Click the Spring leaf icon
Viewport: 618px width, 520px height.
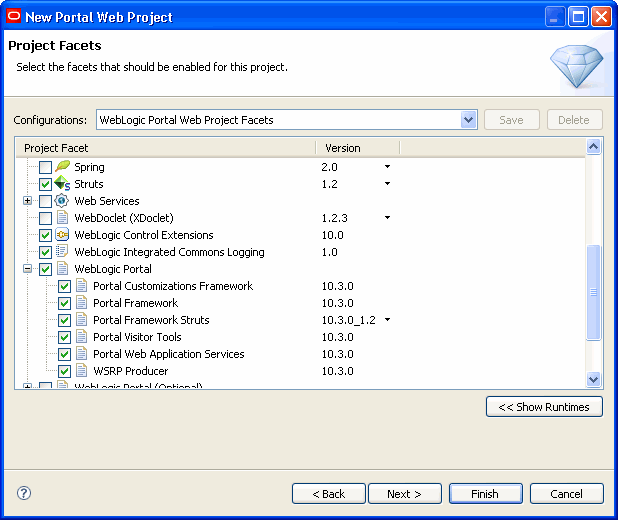pyautogui.click(x=62, y=166)
